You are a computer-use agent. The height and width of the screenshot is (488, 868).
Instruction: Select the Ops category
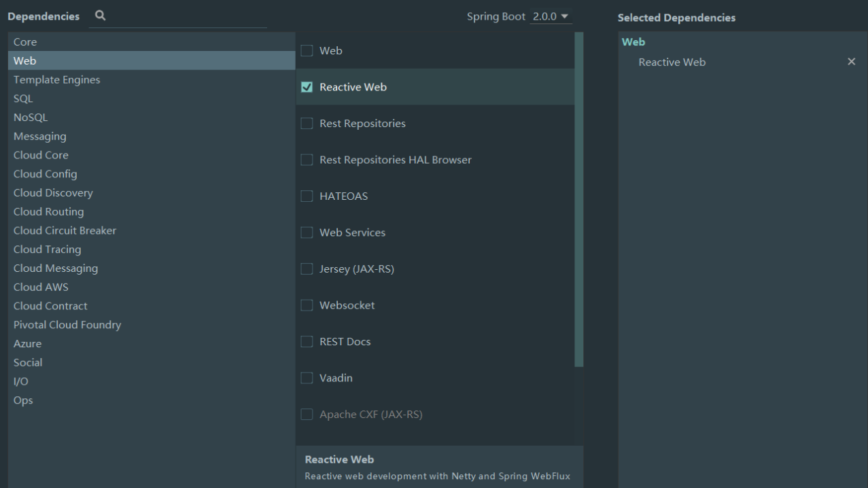[152, 400]
